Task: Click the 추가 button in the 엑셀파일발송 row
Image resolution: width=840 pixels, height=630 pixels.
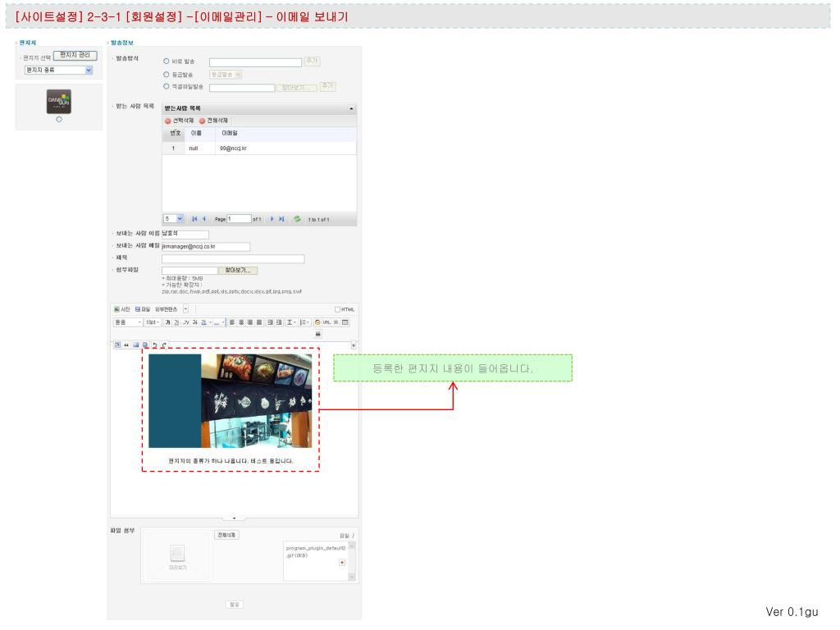Action: click(327, 86)
